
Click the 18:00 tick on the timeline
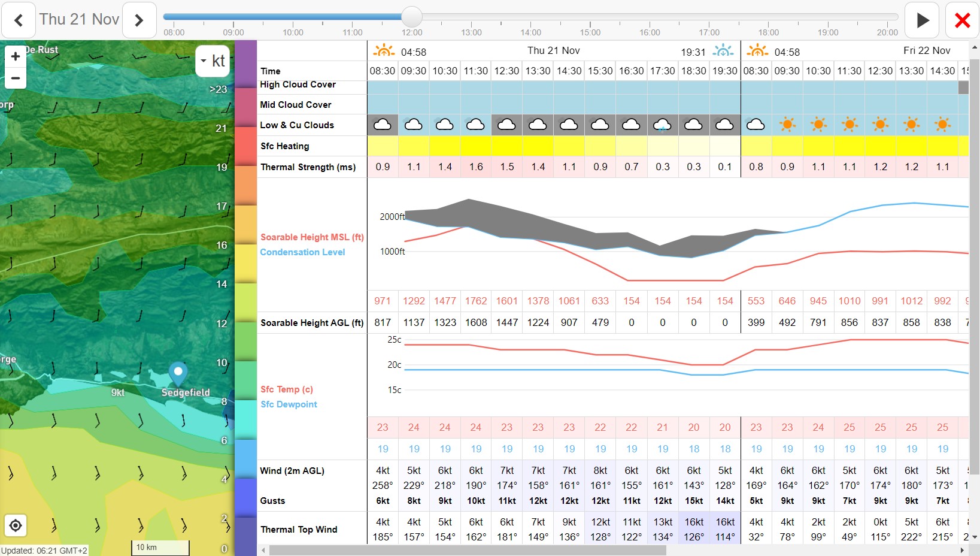coord(769,29)
